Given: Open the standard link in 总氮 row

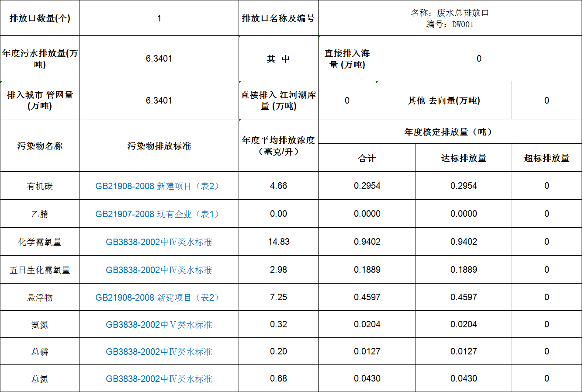Looking at the screenshot, I should point(159,379).
